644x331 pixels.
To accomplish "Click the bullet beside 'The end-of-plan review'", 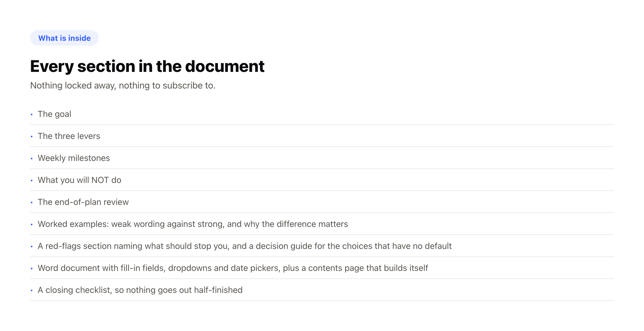I will tap(32, 203).
